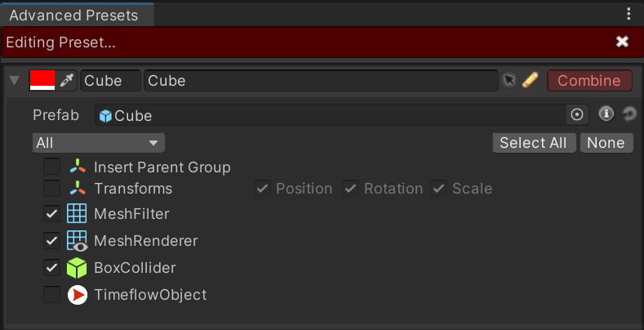
Task: Enable the TimeflowObject checkbox
Action: pos(51,295)
